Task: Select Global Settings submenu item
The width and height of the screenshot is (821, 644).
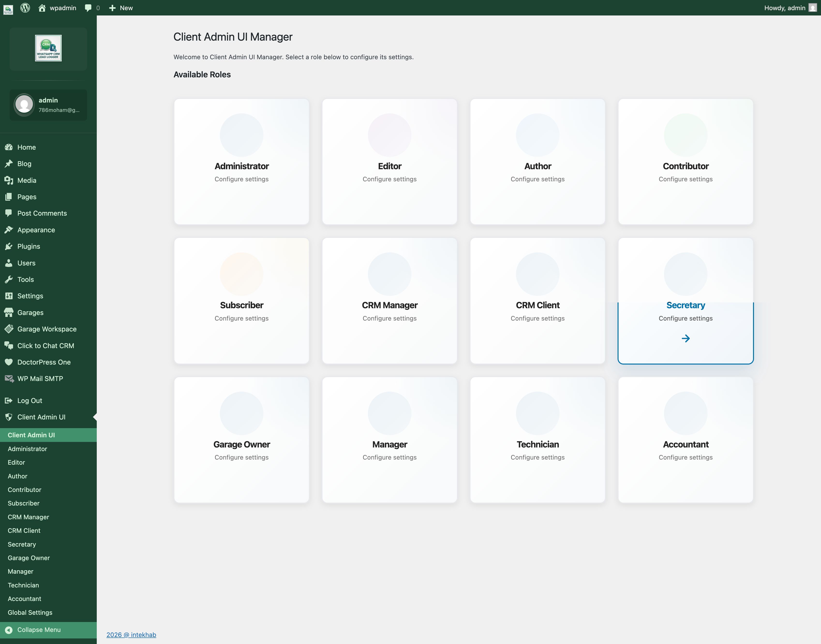Action: click(x=30, y=612)
